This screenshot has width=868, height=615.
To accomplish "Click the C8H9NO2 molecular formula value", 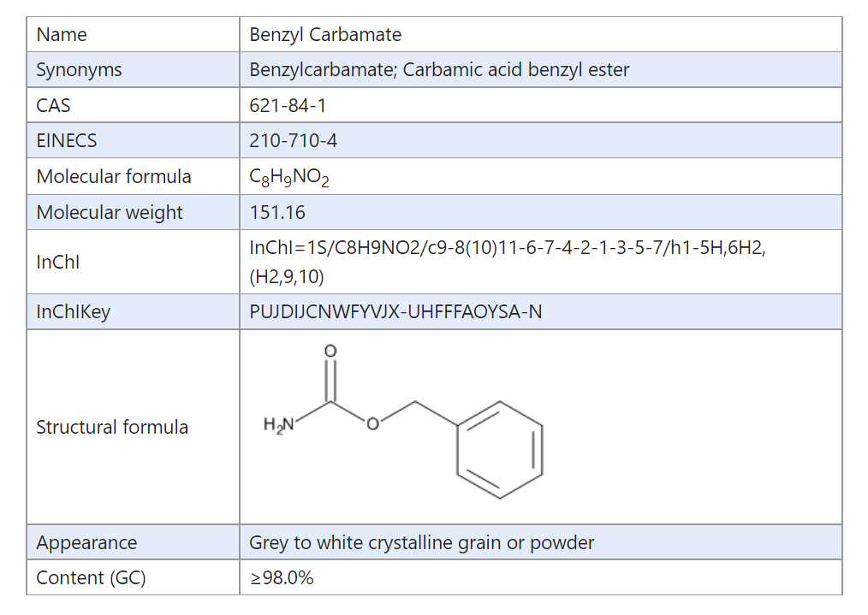I will pos(289,177).
